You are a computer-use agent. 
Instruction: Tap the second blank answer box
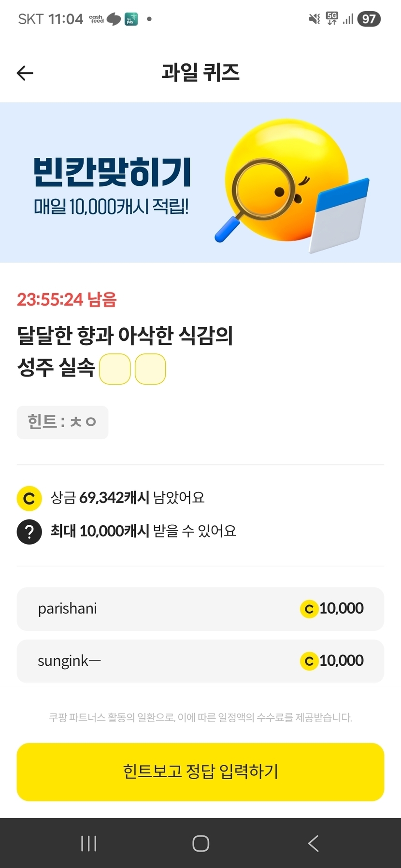(150, 369)
